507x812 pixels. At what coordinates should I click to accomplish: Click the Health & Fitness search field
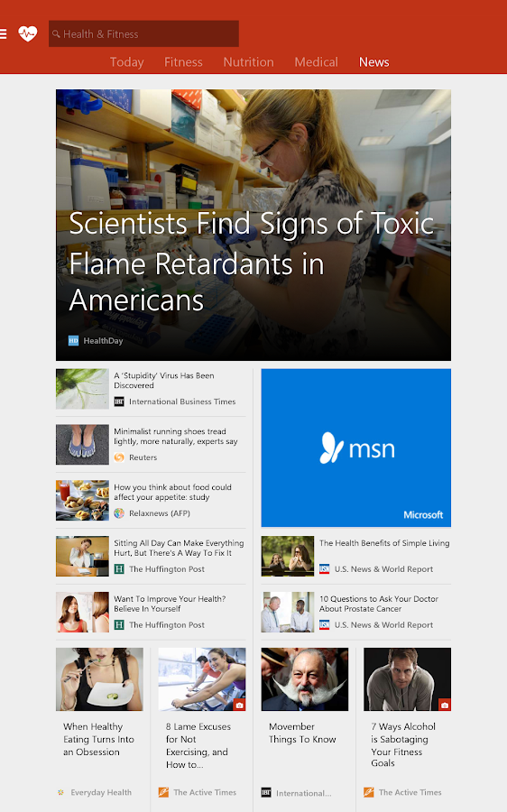point(144,34)
